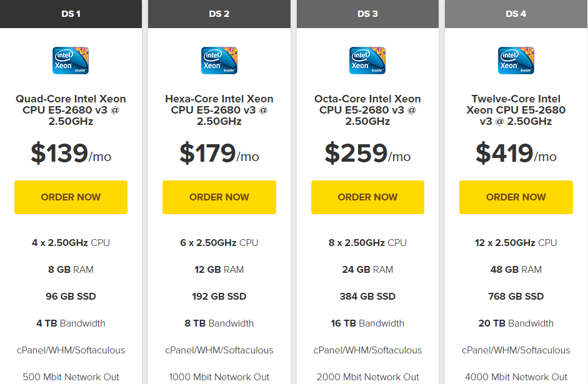Select the DS 1 plan header
Viewport: 588px width, 384px height.
click(71, 14)
